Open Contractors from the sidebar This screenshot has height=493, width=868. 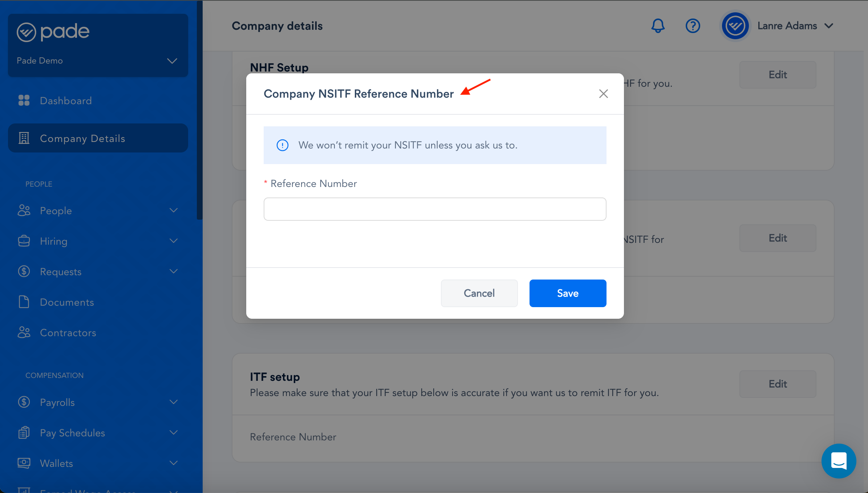click(68, 333)
